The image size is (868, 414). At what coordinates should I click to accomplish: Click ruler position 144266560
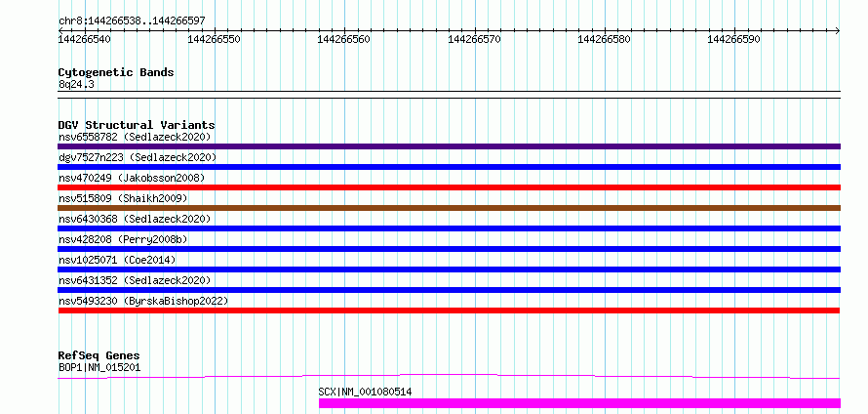tap(344, 39)
